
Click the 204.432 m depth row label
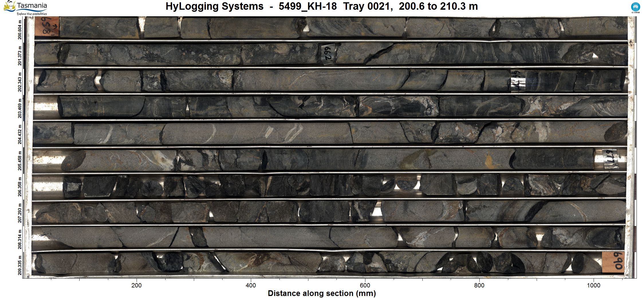tap(20, 134)
